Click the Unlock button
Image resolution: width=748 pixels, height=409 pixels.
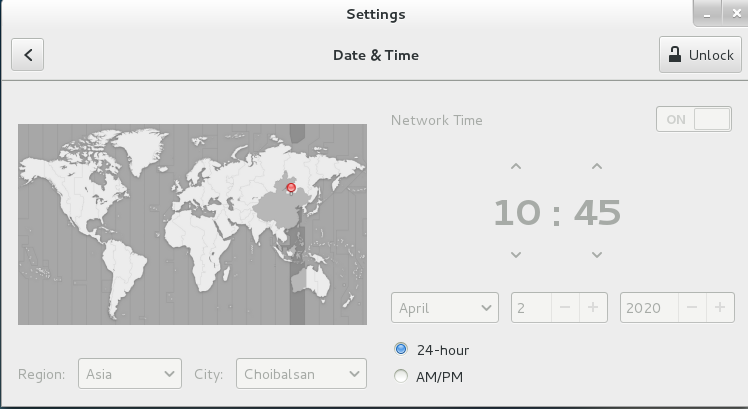tap(700, 55)
